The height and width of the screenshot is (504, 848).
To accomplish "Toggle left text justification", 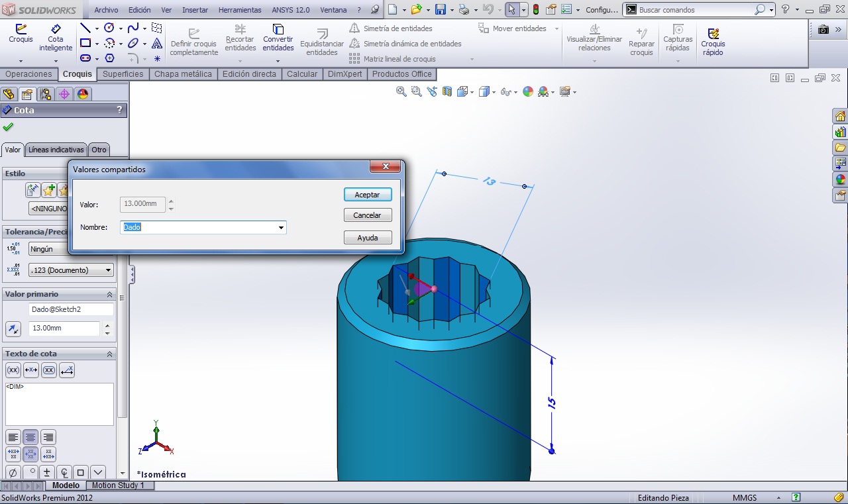I will pyautogui.click(x=13, y=437).
